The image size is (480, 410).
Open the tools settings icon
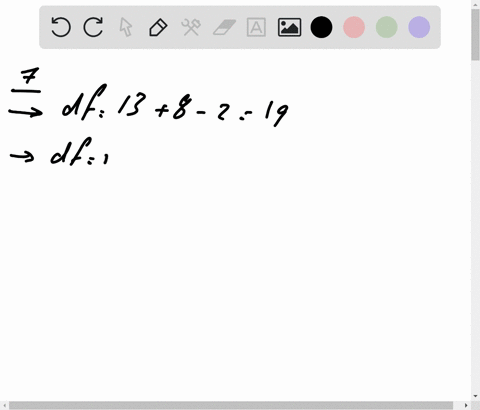click(191, 27)
